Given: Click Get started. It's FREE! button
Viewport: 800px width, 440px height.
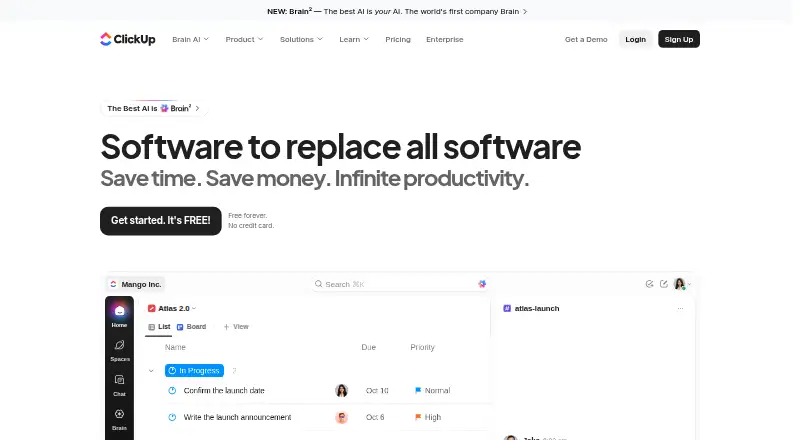Looking at the screenshot, I should 161,221.
